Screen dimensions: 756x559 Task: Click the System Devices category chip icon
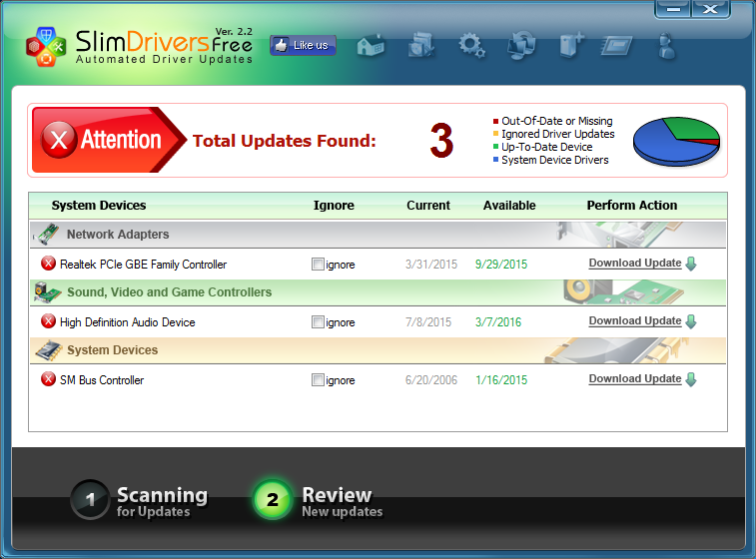(48, 350)
